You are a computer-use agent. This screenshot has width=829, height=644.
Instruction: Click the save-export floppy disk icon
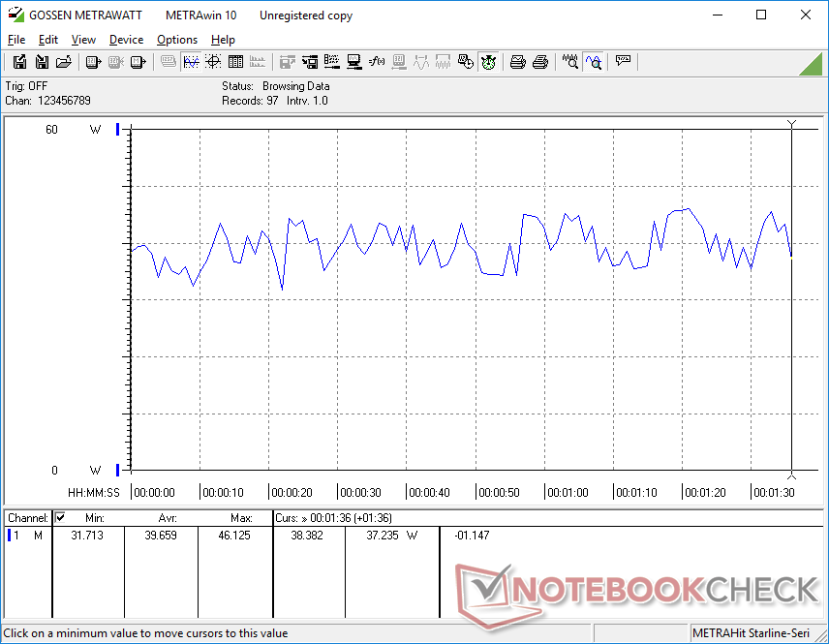click(19, 62)
